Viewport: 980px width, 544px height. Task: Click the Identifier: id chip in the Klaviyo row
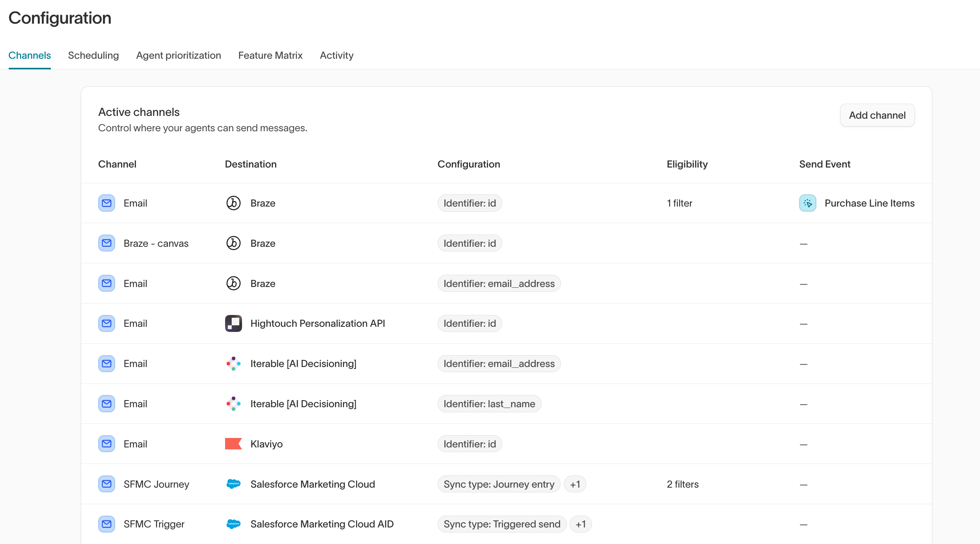470,444
